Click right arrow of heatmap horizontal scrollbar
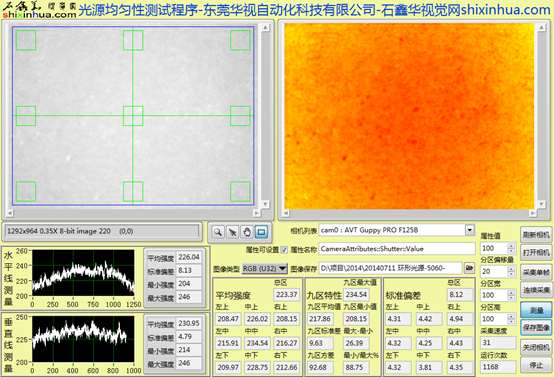 click(x=532, y=213)
